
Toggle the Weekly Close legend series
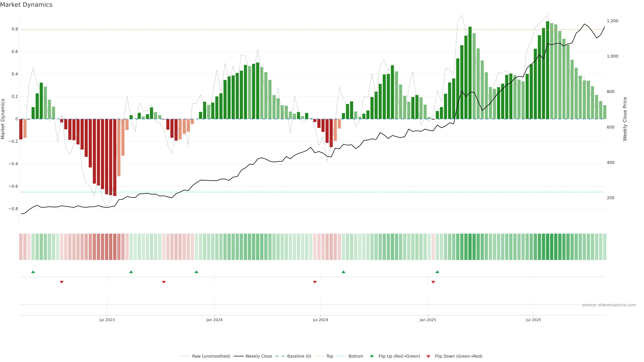258,356
